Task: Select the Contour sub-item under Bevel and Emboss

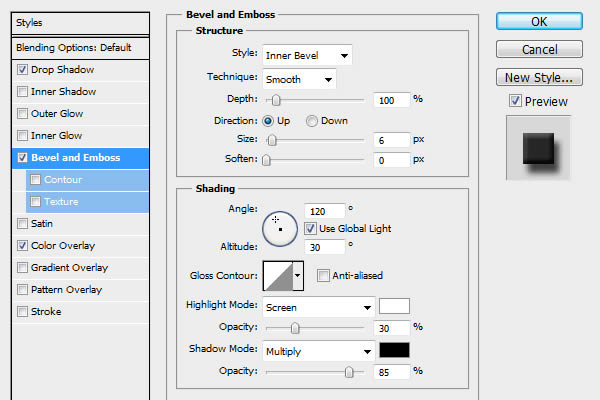Action: 63,179
